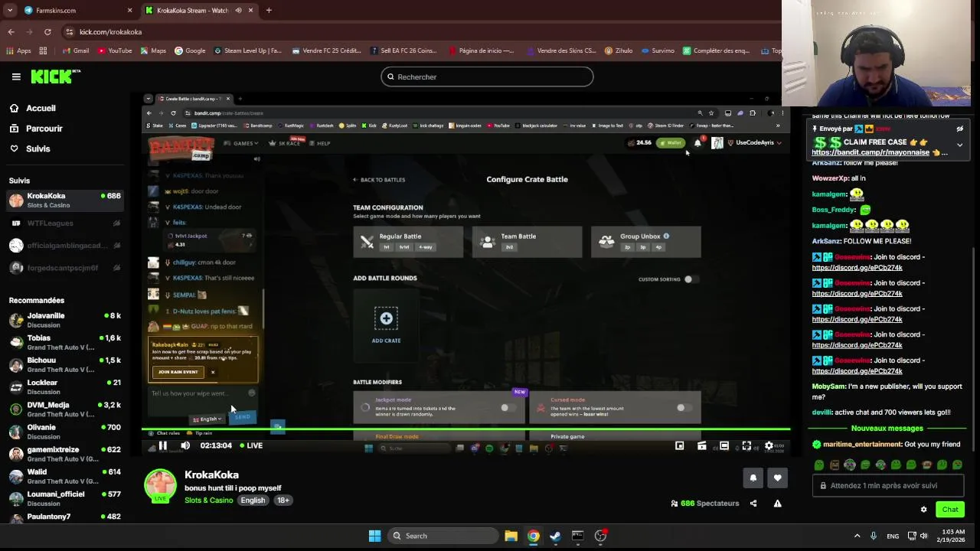980x551 pixels.
Task: Click the Windows Start button
Action: (374, 536)
